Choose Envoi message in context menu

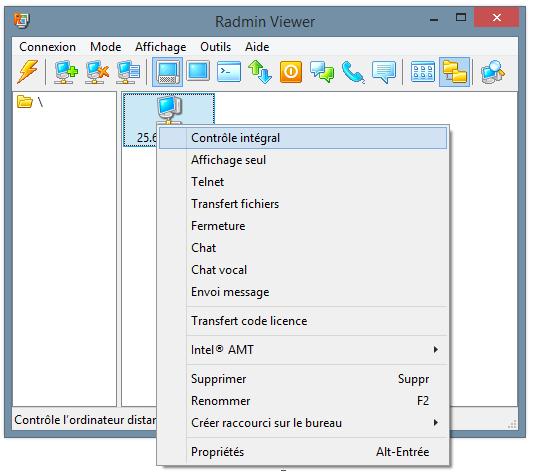pyautogui.click(x=303, y=292)
